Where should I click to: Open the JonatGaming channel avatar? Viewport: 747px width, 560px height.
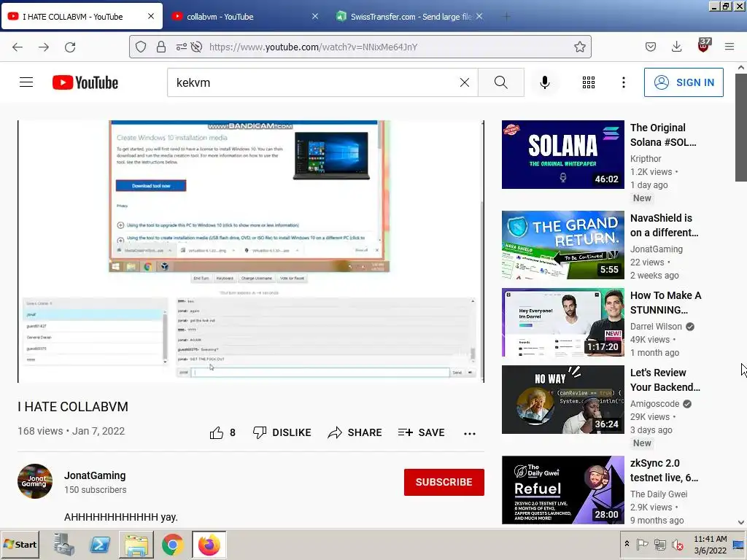[x=35, y=481]
